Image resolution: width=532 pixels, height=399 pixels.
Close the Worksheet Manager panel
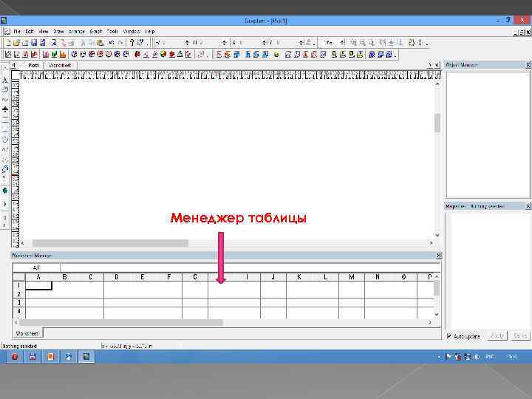[x=439, y=255]
